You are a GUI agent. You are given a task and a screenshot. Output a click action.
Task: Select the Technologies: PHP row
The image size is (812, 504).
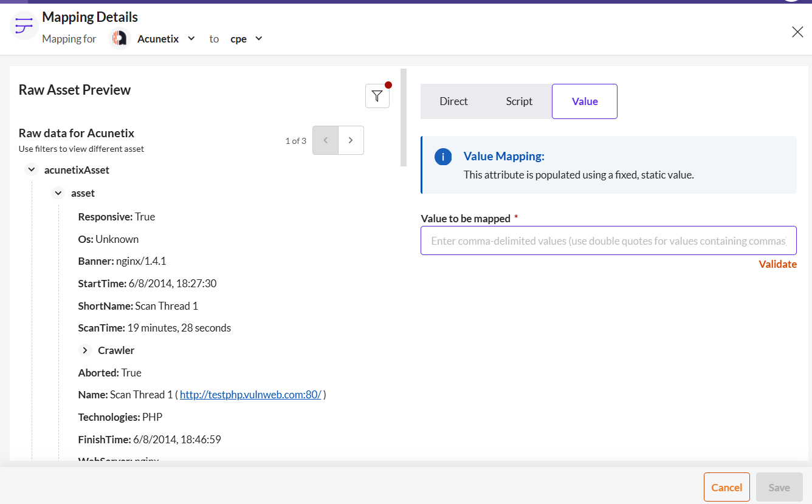click(x=120, y=417)
